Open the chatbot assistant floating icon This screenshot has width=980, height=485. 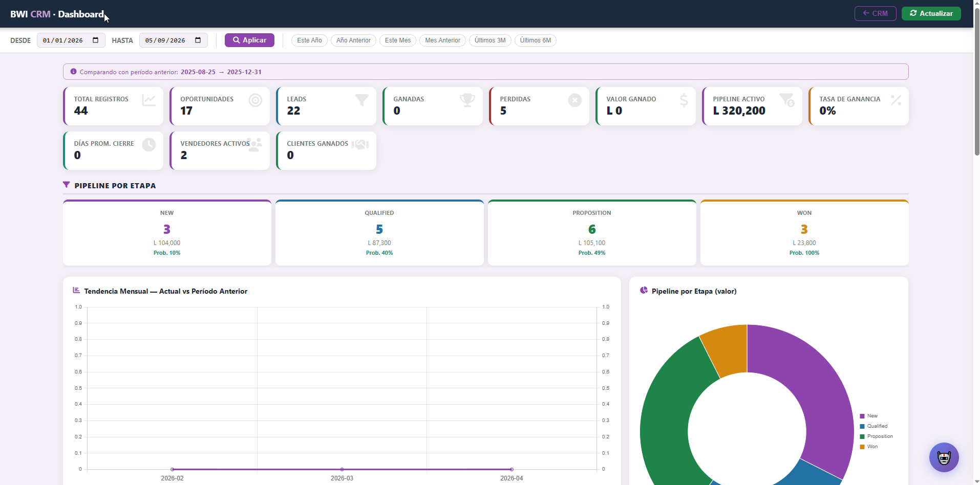[x=944, y=457]
